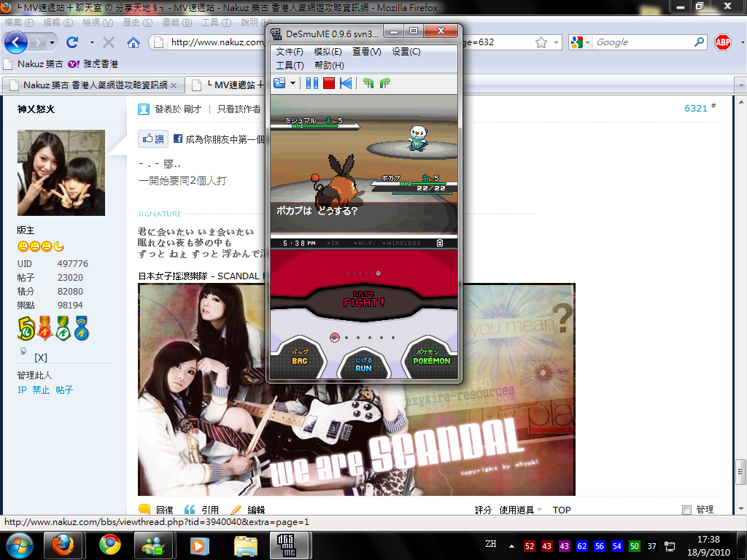This screenshot has width=747, height=560.
Task: Open the 文件(F) menu in DeSmuME
Action: pos(289,52)
